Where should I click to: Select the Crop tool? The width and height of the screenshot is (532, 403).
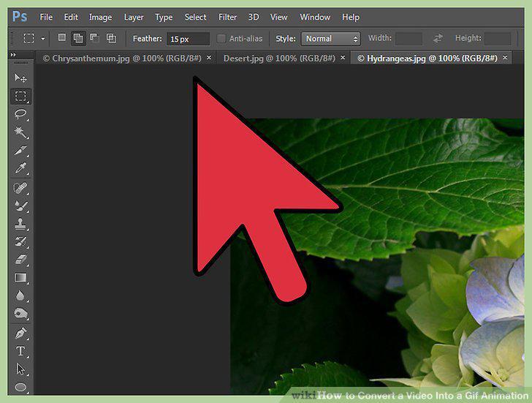click(x=20, y=151)
